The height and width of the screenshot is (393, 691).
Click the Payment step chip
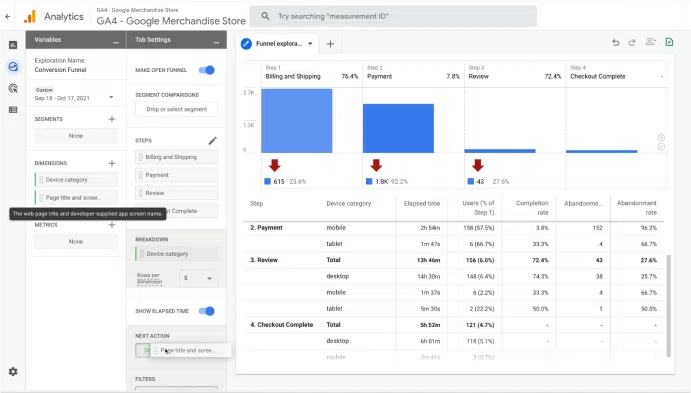tap(176, 175)
